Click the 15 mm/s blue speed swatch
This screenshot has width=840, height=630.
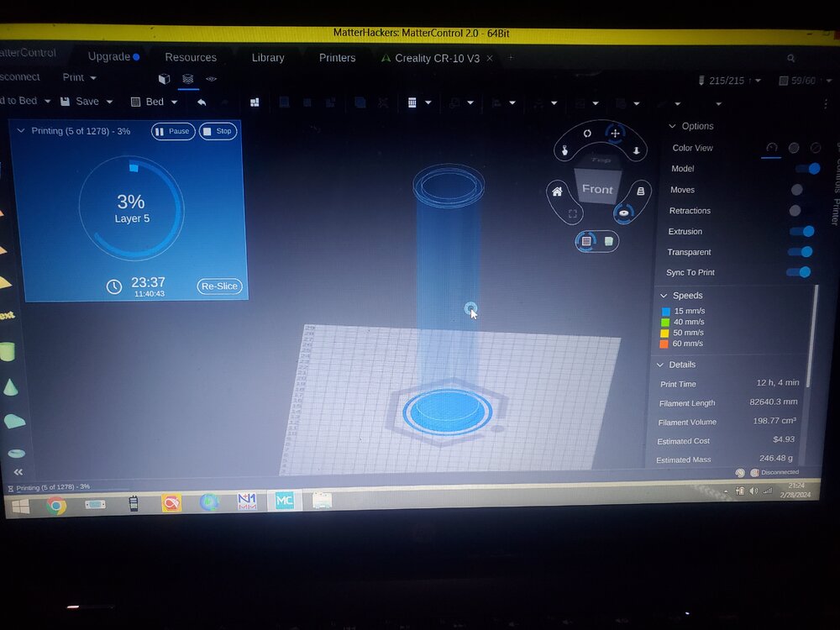pos(665,312)
